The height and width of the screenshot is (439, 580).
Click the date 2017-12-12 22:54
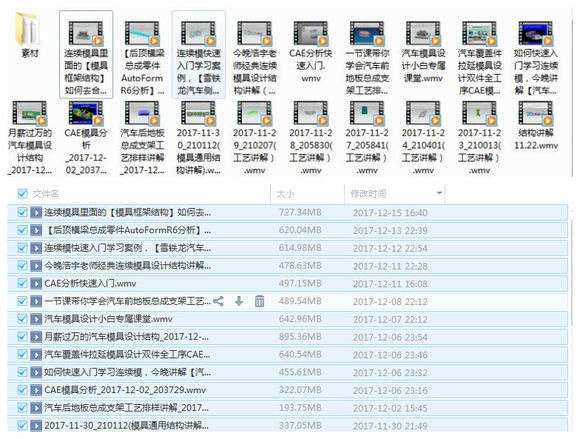[390, 248]
